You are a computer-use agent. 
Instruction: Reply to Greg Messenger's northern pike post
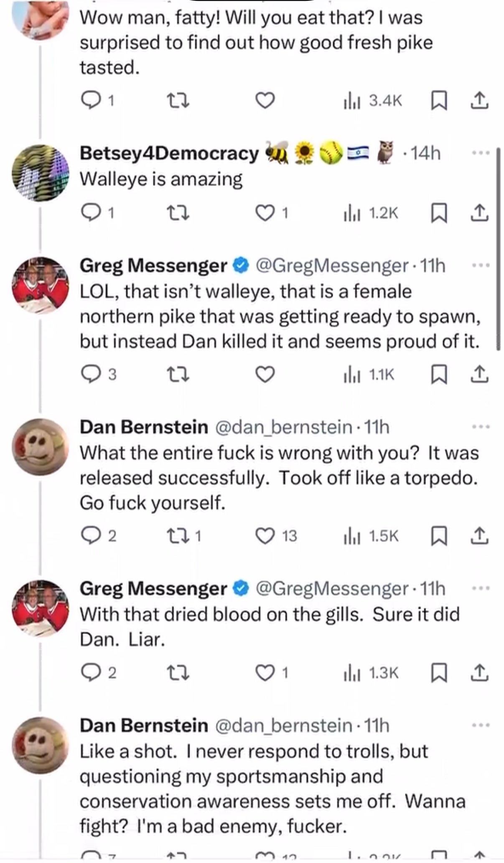click(x=88, y=374)
